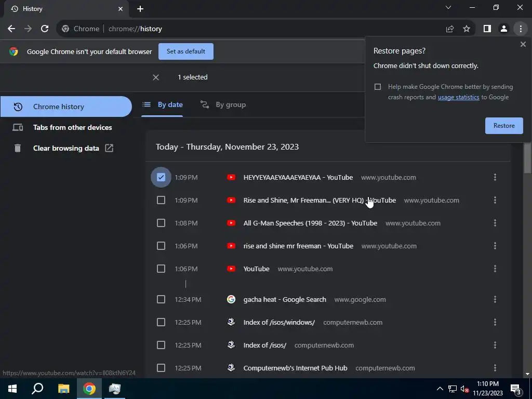Click the Restore button

pyautogui.click(x=504, y=126)
